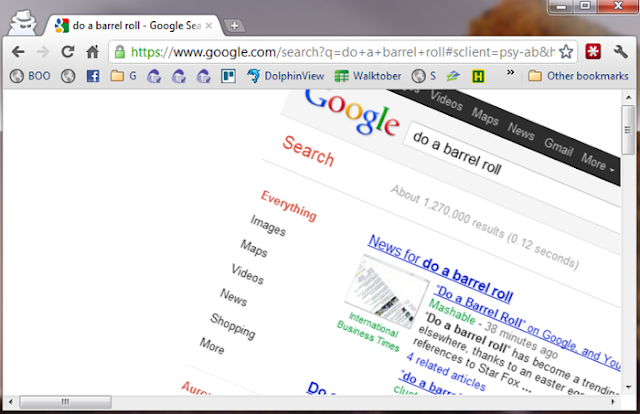This screenshot has width=640, height=414.
Task: Open the Walktober spreadsheet bookmark
Action: point(368,76)
